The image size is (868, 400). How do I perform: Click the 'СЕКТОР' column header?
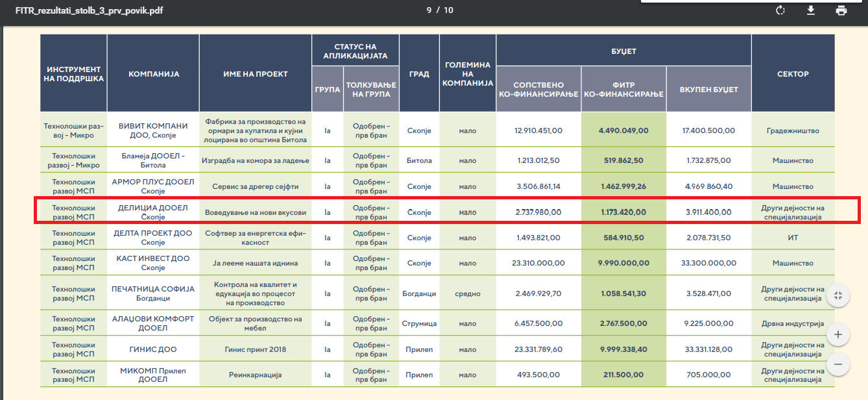click(x=793, y=73)
